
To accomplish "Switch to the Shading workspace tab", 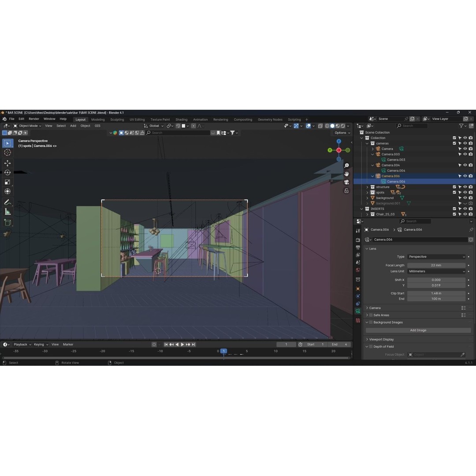I will tap(181, 119).
